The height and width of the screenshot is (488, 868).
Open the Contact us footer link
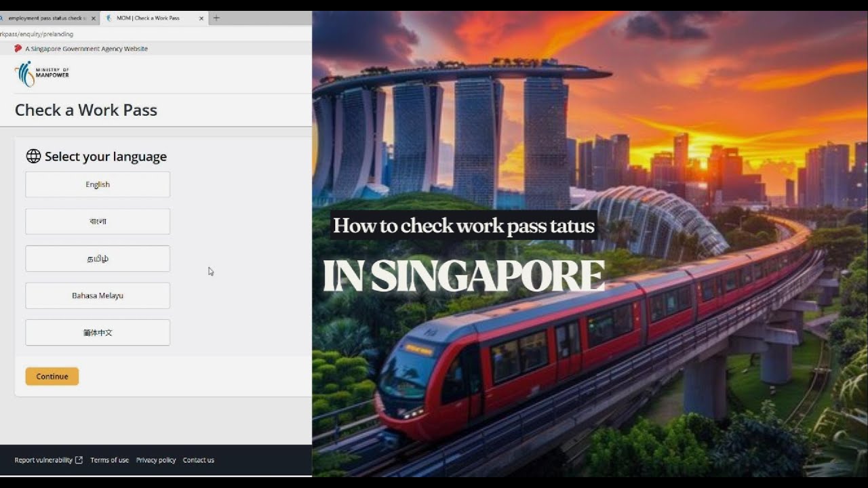[x=198, y=460]
